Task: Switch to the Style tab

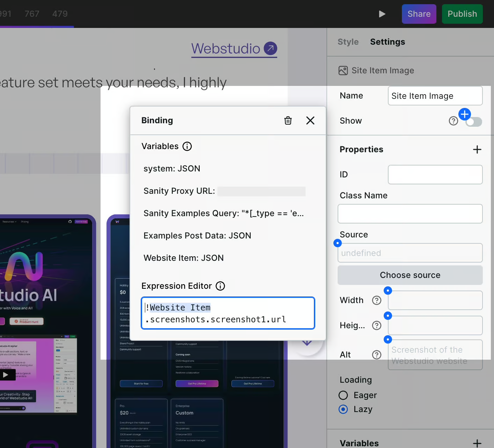Action: click(348, 42)
